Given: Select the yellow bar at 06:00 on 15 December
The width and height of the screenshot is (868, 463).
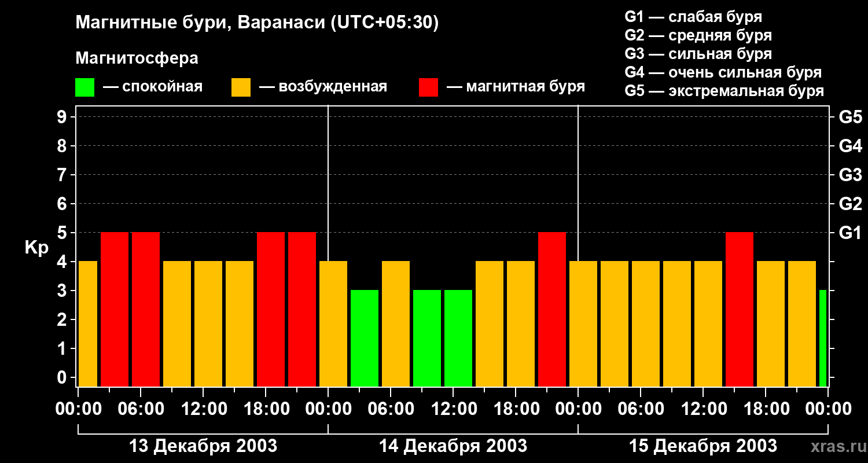Looking at the screenshot, I should tap(646, 324).
